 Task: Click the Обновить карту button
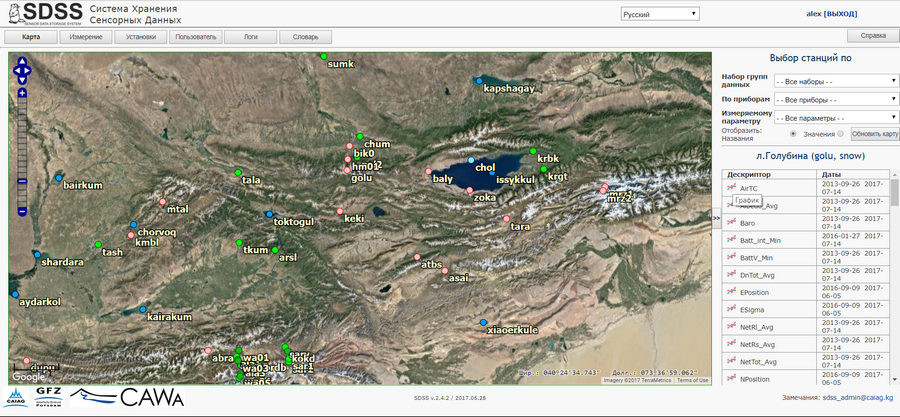(x=875, y=134)
